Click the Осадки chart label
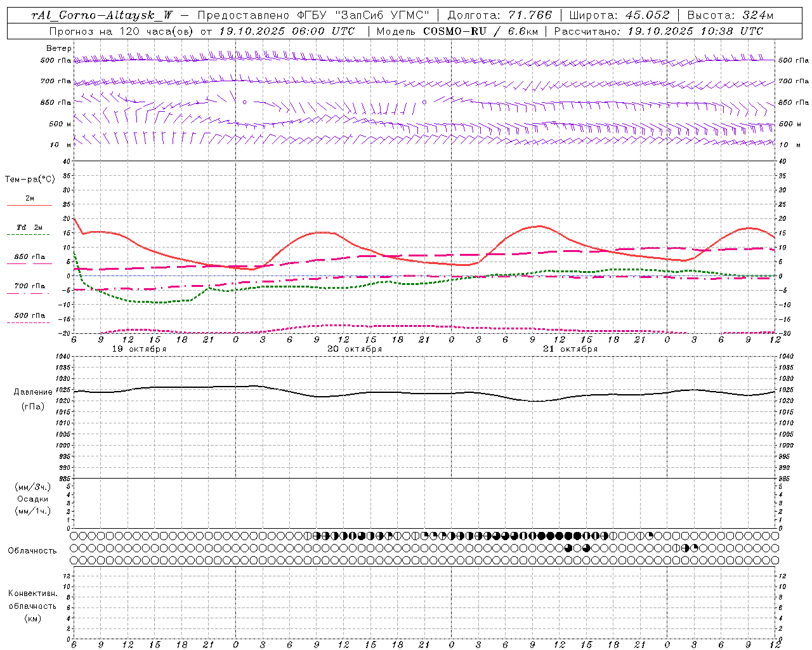The image size is (812, 650). [x=33, y=499]
